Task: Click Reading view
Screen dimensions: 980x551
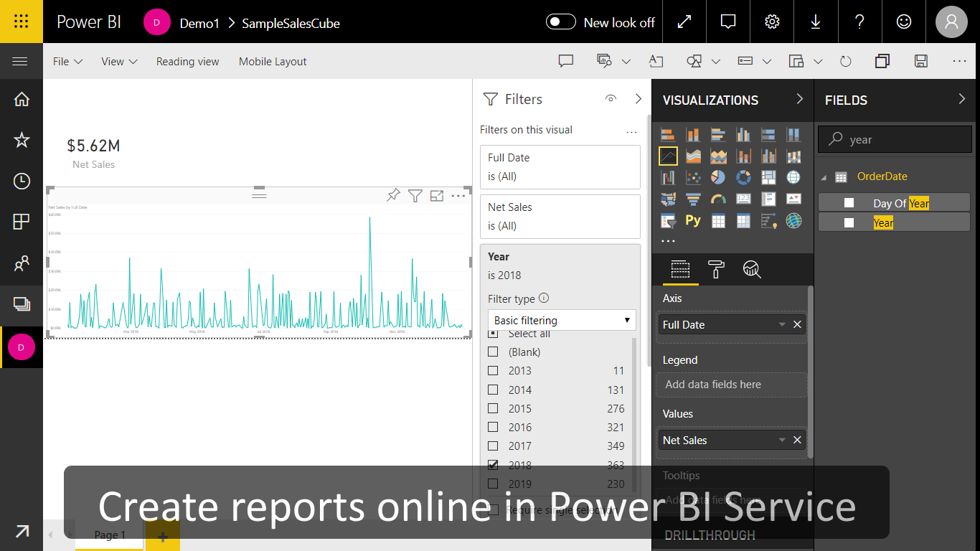Action: pos(187,61)
